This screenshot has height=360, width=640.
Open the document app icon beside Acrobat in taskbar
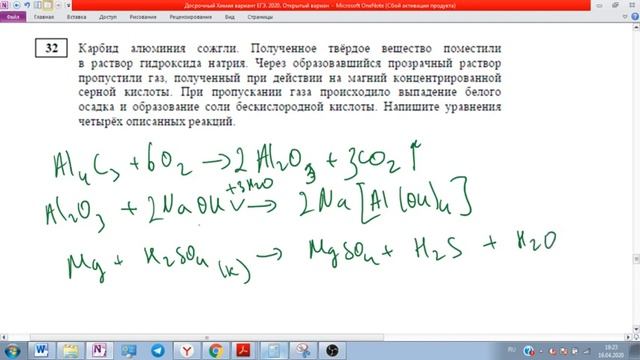point(273,351)
